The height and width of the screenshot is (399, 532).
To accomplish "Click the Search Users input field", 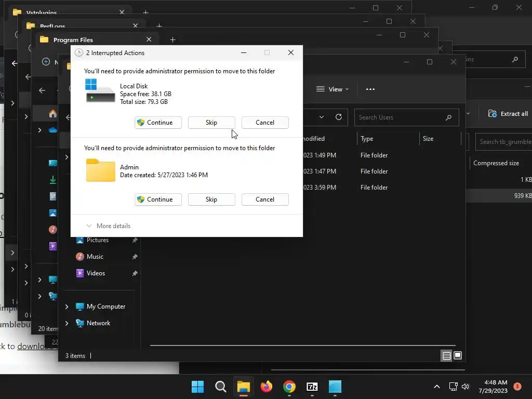I will point(406,117).
